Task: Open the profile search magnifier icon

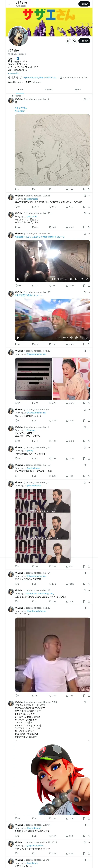Action: [74, 41]
